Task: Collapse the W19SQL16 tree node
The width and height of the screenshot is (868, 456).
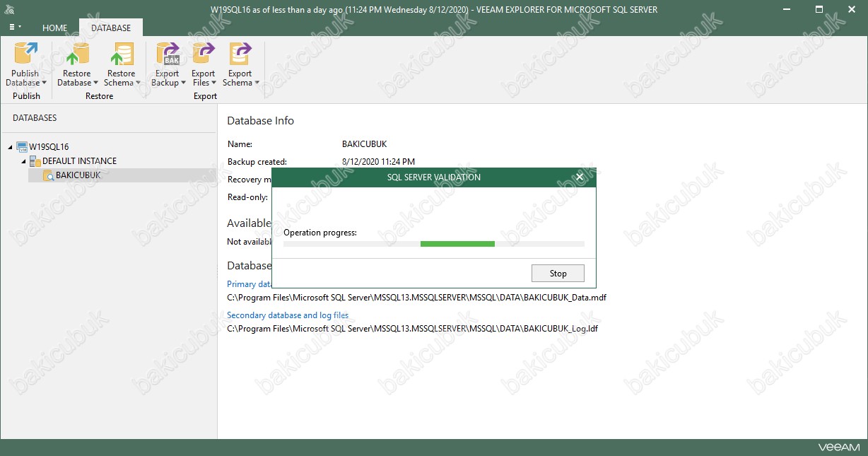Action: (10, 147)
